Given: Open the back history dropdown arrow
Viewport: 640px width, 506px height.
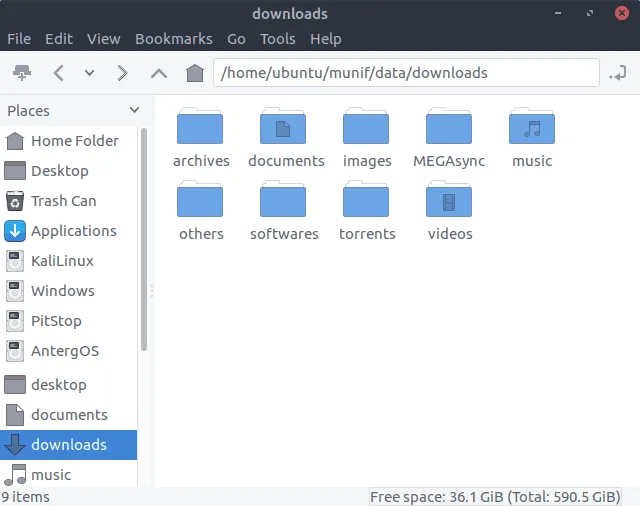Looking at the screenshot, I should pos(89,73).
